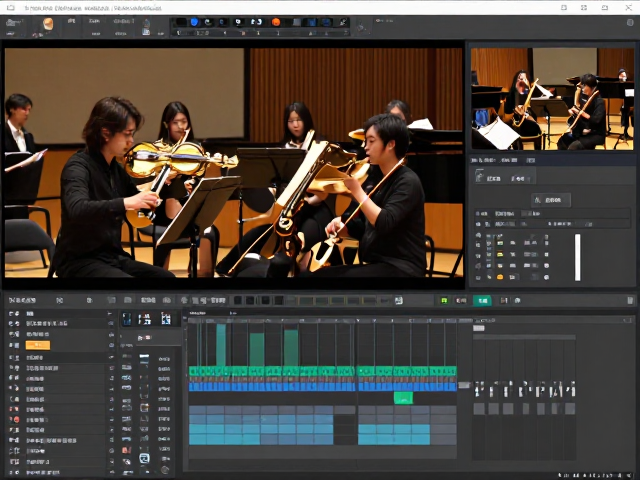Click the pen-like icon ending the top toolbar icon strip
This screenshot has height=480, width=640.
click(x=343, y=22)
